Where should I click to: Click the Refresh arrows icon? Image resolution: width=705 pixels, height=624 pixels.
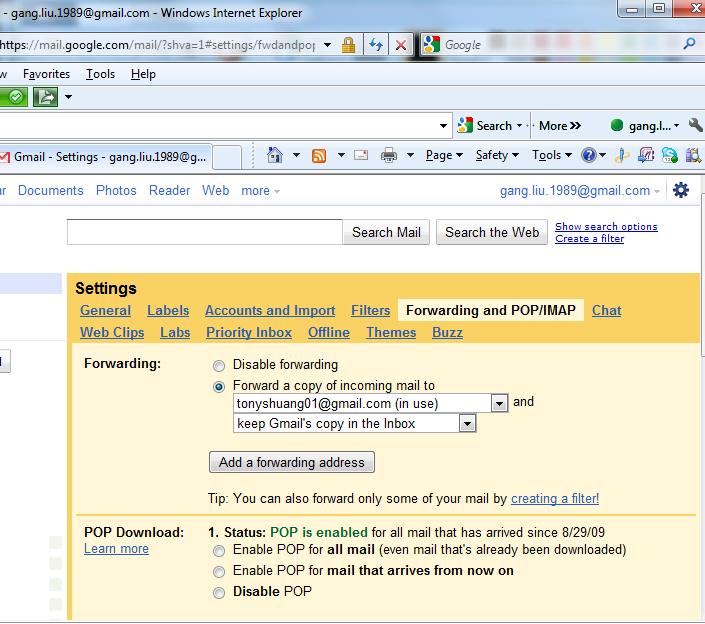tap(376, 45)
